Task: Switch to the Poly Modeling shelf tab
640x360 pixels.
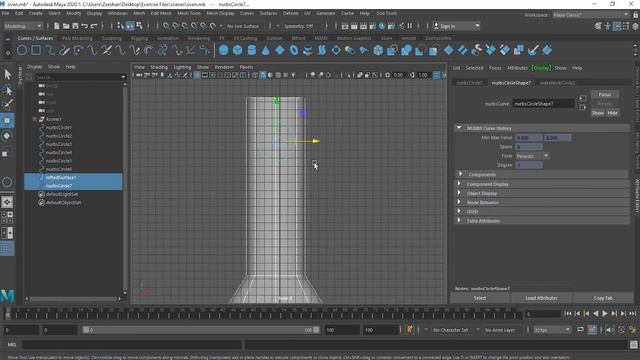Action: [77, 38]
